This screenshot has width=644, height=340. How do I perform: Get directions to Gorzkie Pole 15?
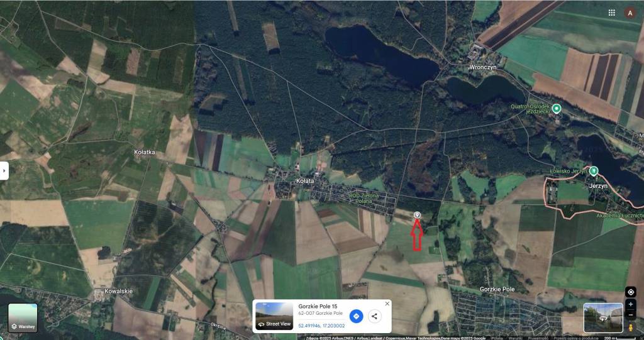tap(356, 316)
